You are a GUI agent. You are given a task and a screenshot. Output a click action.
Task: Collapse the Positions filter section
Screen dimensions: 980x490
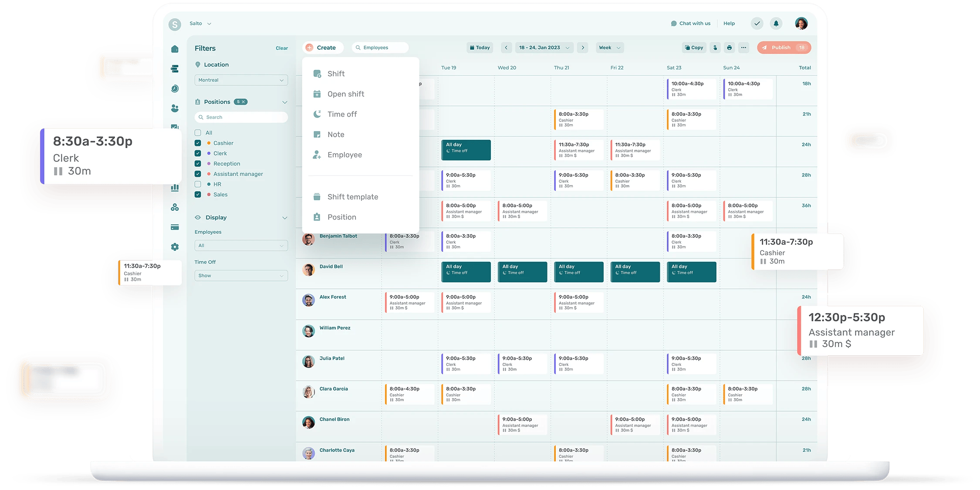pos(285,101)
